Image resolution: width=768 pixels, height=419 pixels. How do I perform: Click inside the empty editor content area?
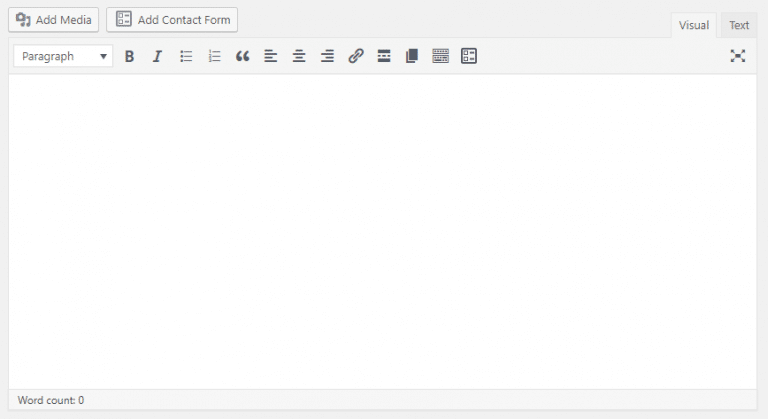point(383,230)
